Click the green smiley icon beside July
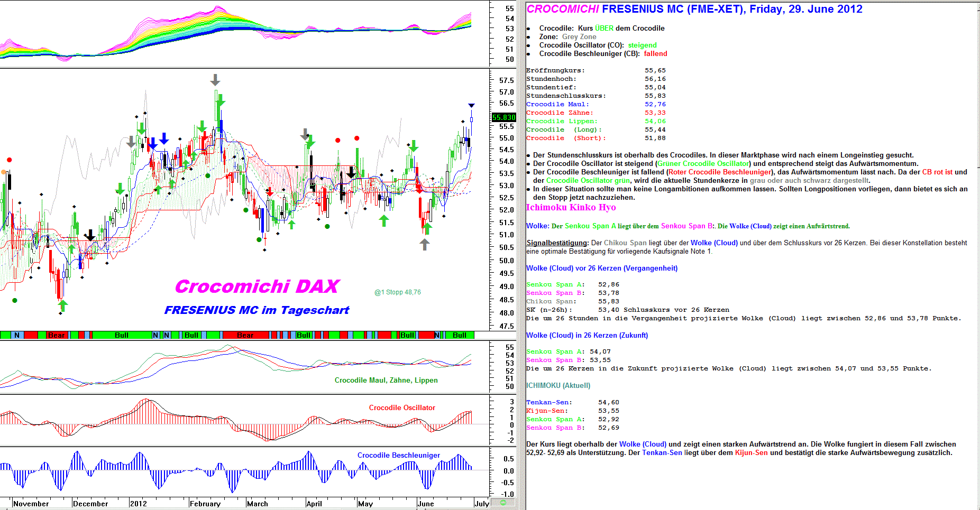Image resolution: width=980 pixels, height=510 pixels. 503,503
